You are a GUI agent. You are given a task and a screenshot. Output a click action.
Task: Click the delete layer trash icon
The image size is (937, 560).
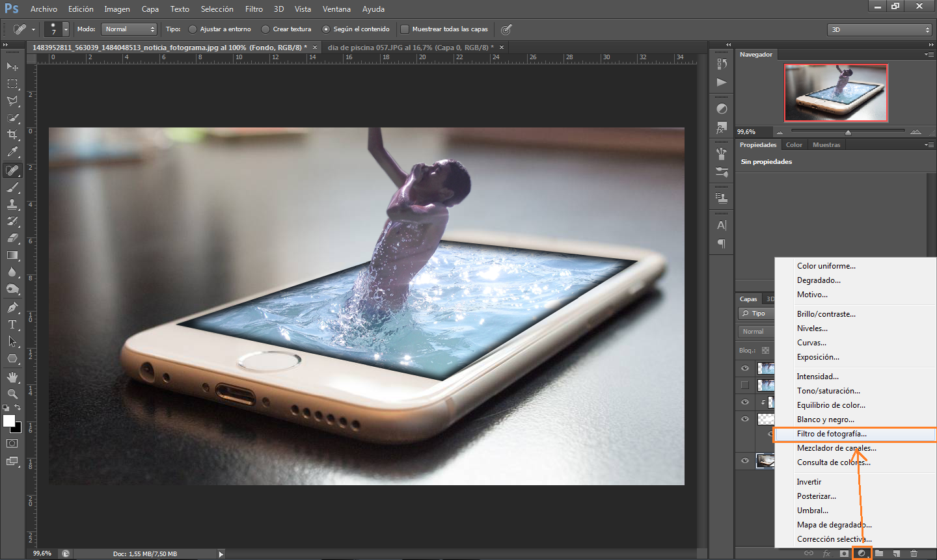(914, 553)
